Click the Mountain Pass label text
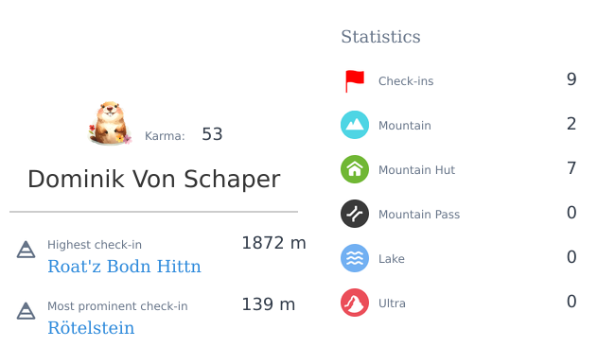 click(419, 215)
